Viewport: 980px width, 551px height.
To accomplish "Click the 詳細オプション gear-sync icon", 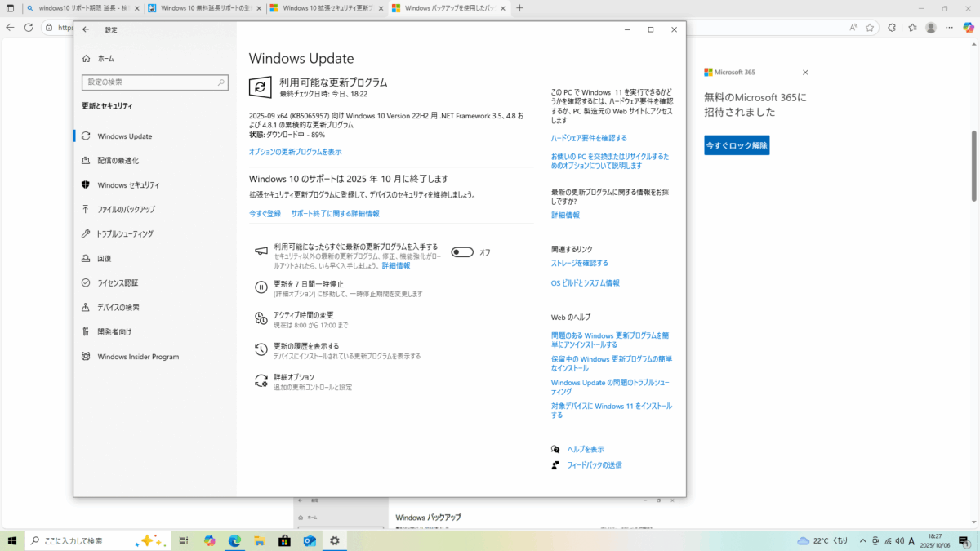I will coord(261,380).
